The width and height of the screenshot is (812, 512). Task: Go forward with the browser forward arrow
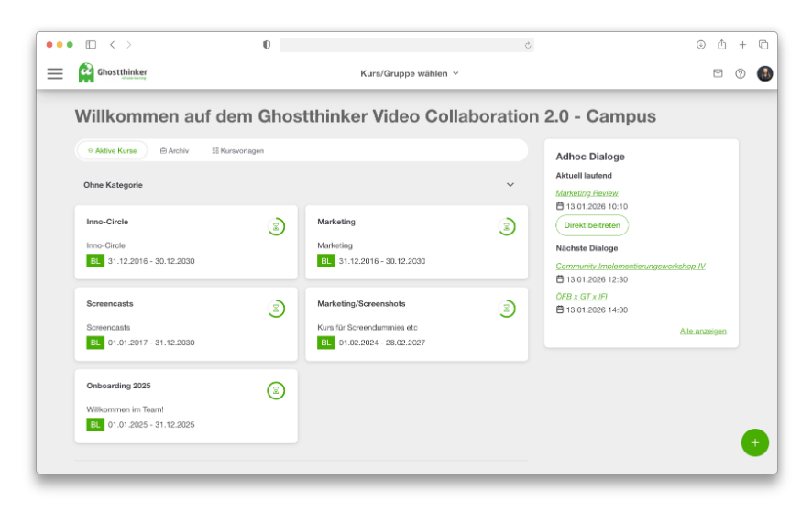129,45
